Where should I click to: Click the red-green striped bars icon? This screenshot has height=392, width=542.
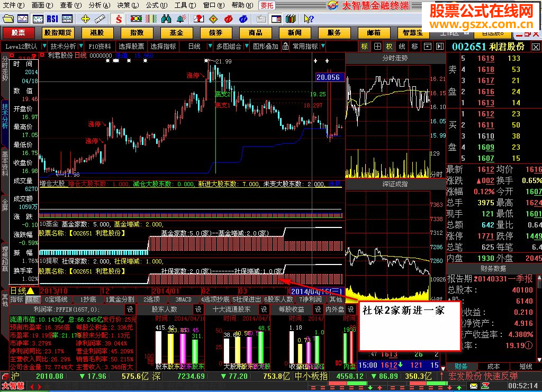pos(151,19)
